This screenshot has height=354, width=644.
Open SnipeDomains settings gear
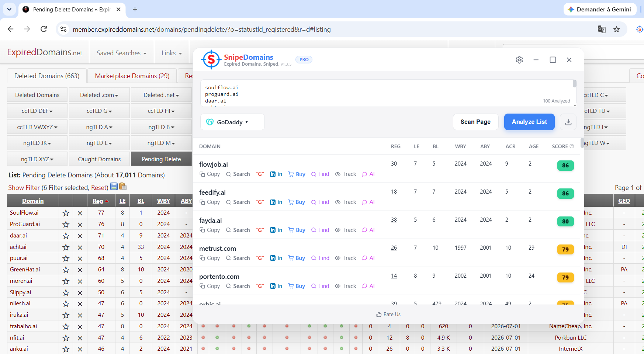click(519, 60)
